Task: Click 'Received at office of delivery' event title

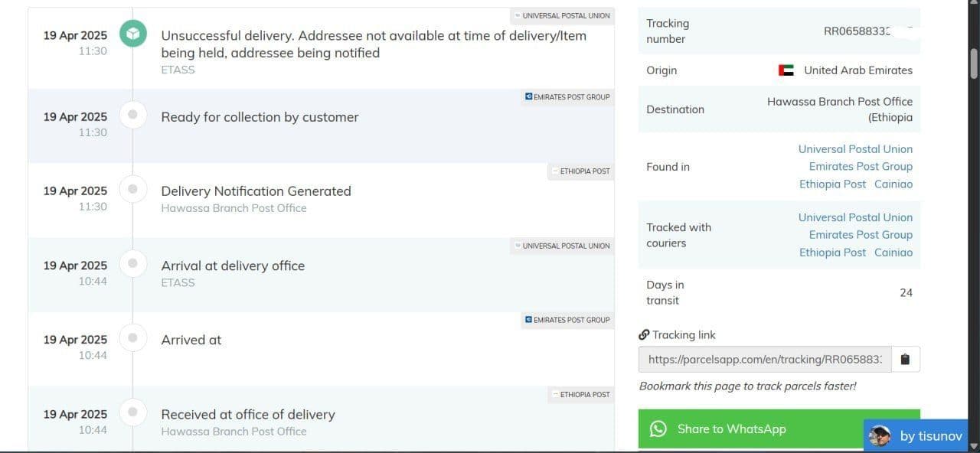Action: [x=248, y=415]
